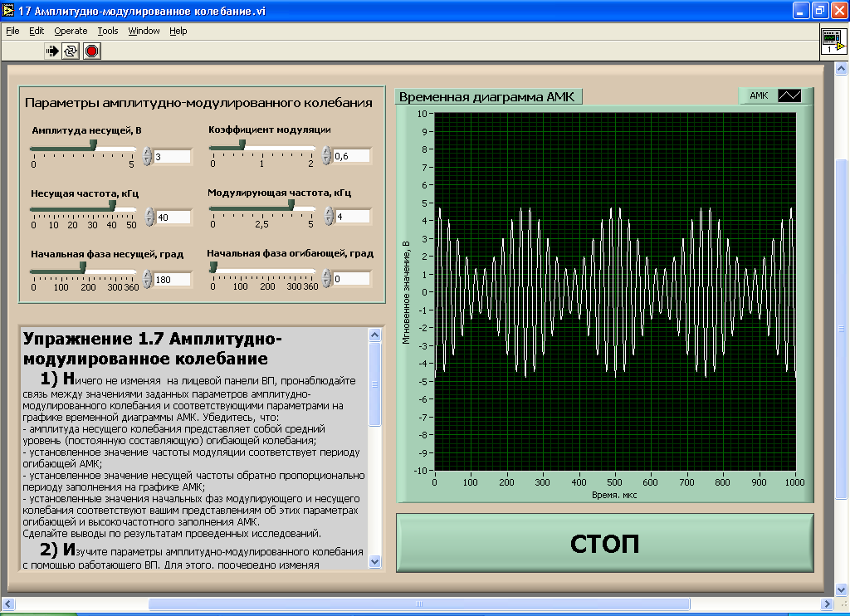Open the Operate menu
The image size is (850, 616).
point(71,31)
